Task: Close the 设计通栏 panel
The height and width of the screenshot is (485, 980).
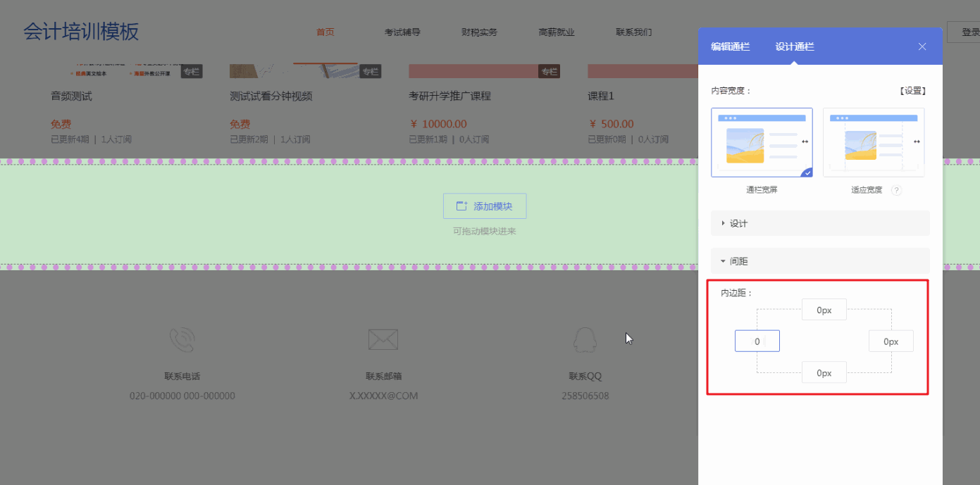Action: pyautogui.click(x=922, y=46)
